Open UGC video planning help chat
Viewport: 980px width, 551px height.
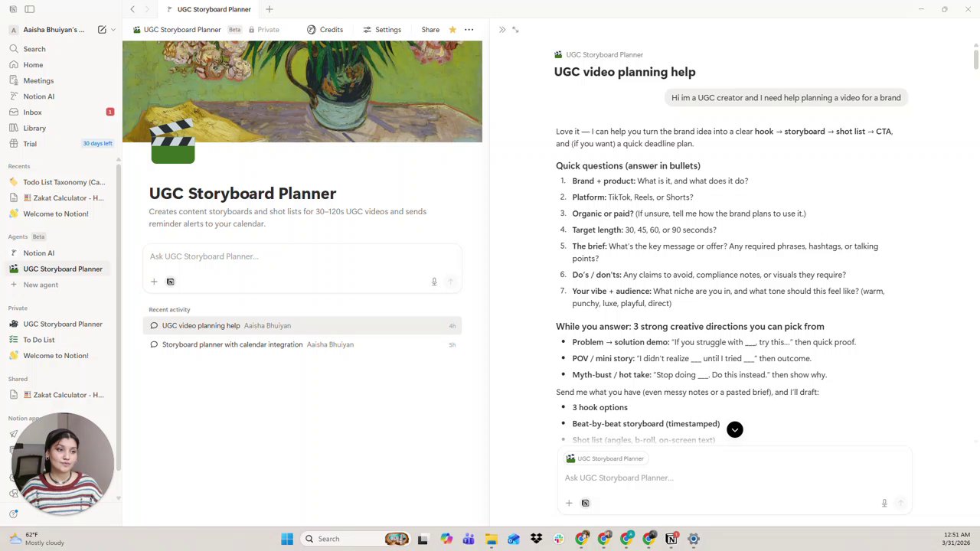(x=302, y=326)
